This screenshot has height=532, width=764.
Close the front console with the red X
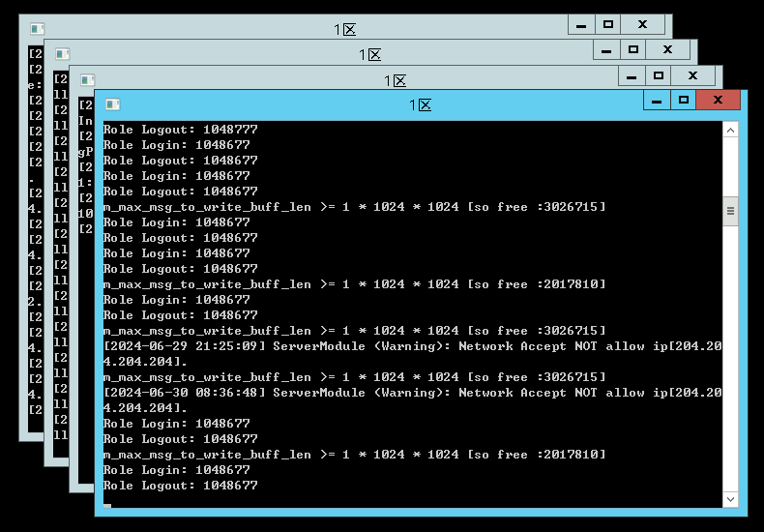[x=718, y=101]
